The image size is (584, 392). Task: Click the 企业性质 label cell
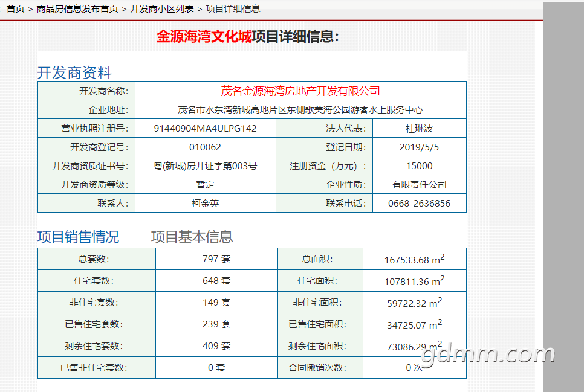[x=325, y=184]
